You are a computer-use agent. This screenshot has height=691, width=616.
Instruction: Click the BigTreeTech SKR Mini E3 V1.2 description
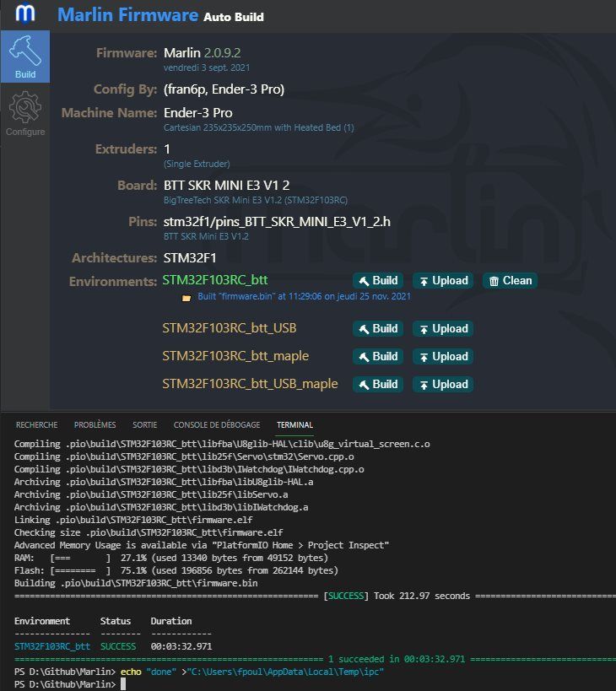(256, 200)
